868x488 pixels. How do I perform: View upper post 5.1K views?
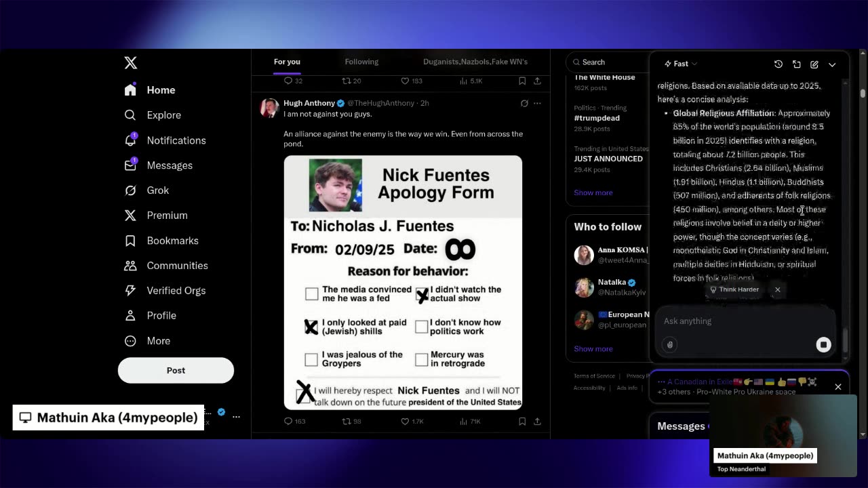[471, 81]
